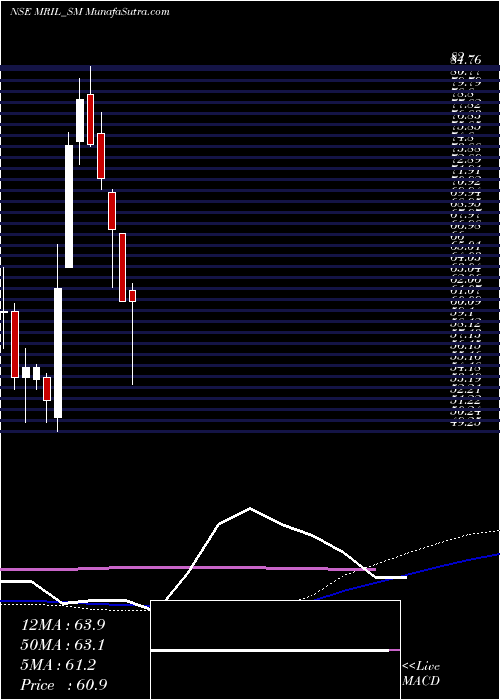
Task: Click the last small red candlestick
Action: coord(133,296)
